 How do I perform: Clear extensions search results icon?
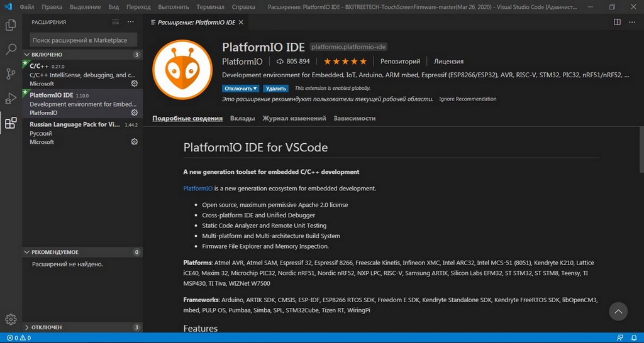click(x=116, y=22)
